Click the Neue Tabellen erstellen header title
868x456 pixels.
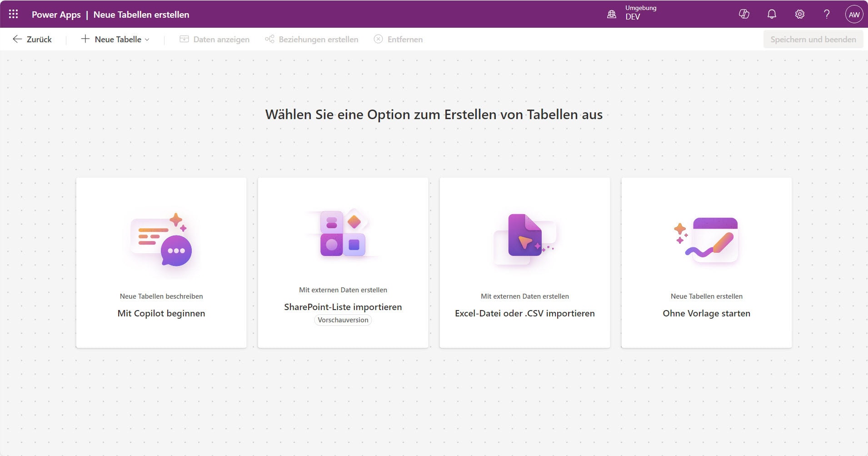[x=141, y=15]
